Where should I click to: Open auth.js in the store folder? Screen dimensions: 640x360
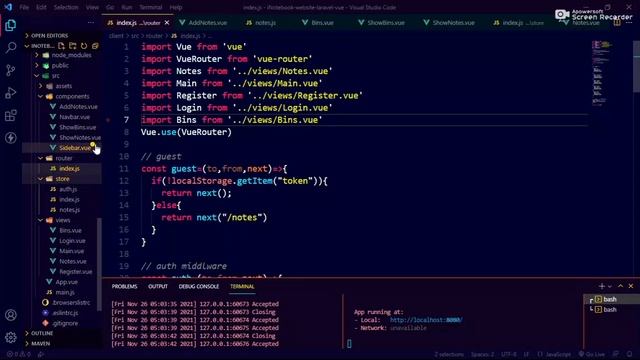point(68,189)
